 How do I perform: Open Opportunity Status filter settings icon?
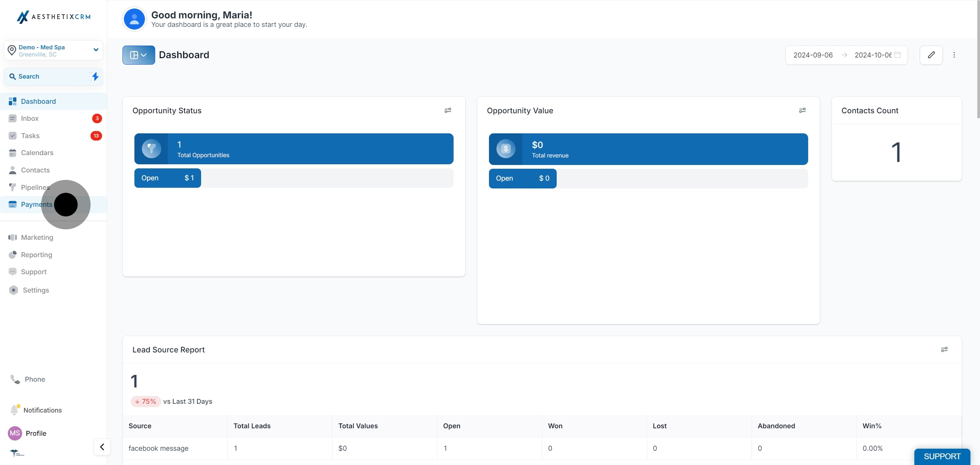click(448, 110)
